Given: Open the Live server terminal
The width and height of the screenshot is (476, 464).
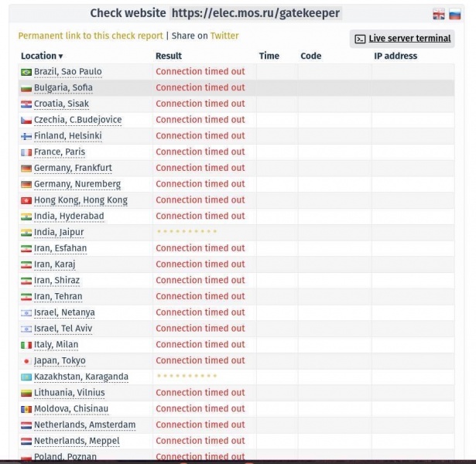Looking at the screenshot, I should point(409,39).
